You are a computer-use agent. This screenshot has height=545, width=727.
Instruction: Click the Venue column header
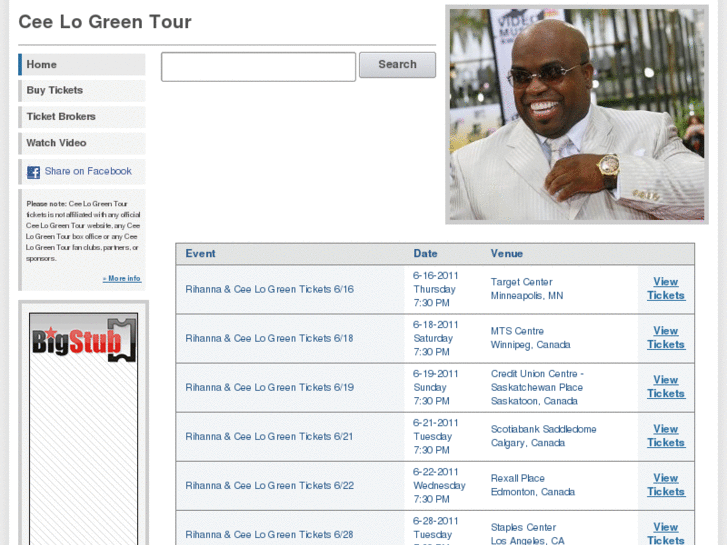pyautogui.click(x=507, y=254)
